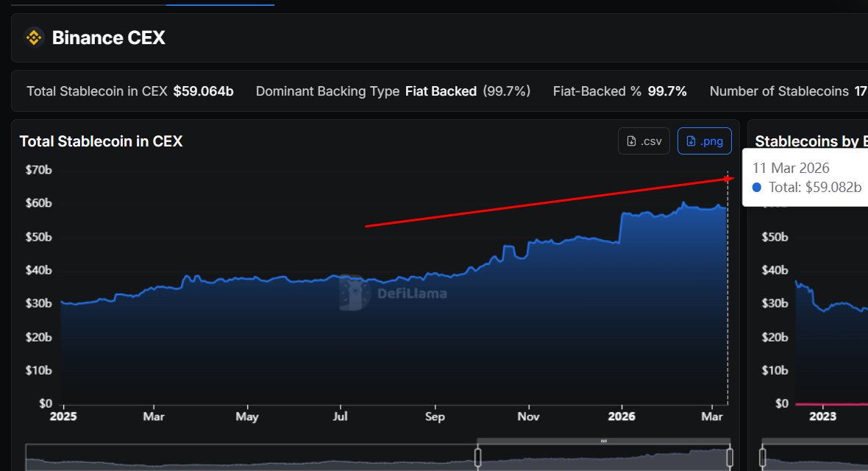The image size is (868, 471).
Task: Click the Stablecoins by chart title on right
Action: [811, 141]
